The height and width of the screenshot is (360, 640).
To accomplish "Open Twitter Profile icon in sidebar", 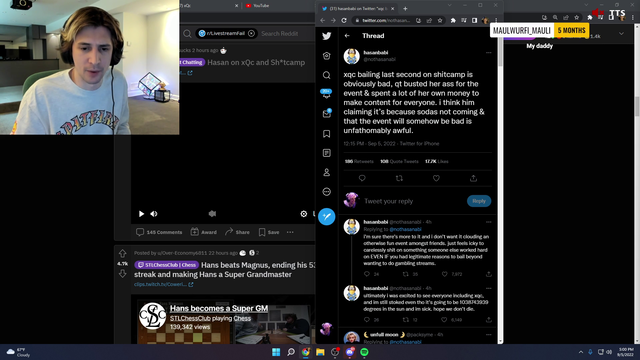I will pos(327,172).
